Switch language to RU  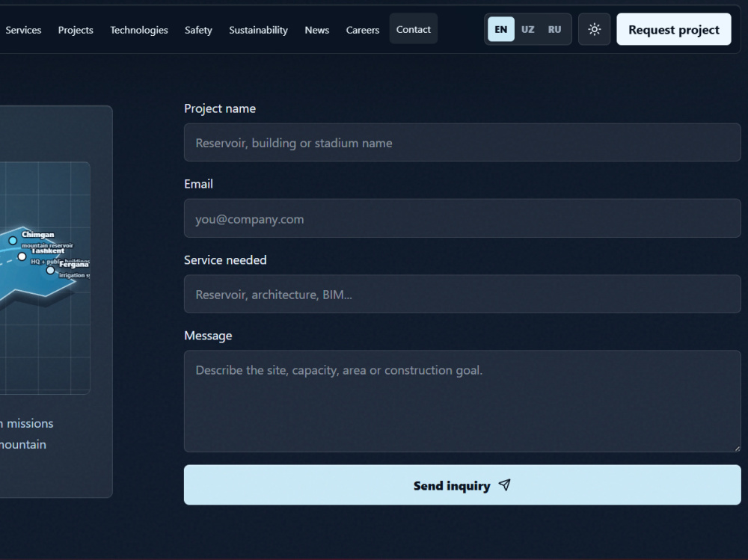click(x=554, y=30)
